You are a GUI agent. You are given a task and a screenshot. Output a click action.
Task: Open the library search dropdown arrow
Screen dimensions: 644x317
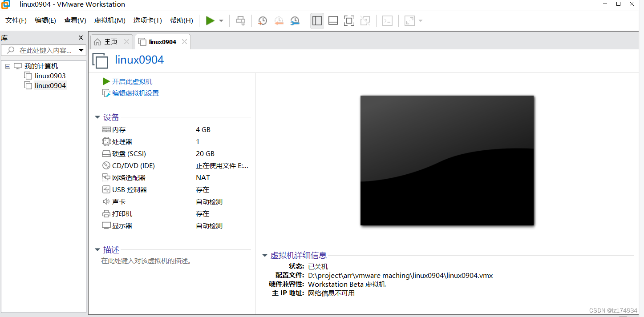(x=81, y=50)
